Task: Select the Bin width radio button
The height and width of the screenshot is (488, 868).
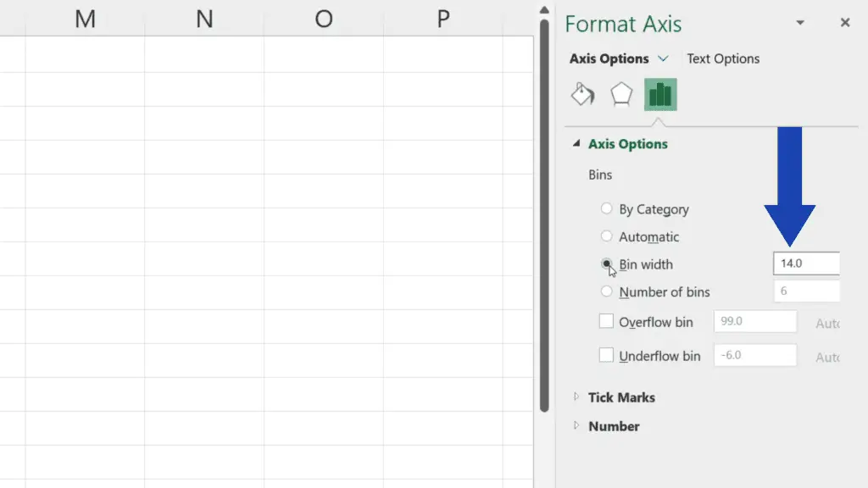Action: click(606, 264)
